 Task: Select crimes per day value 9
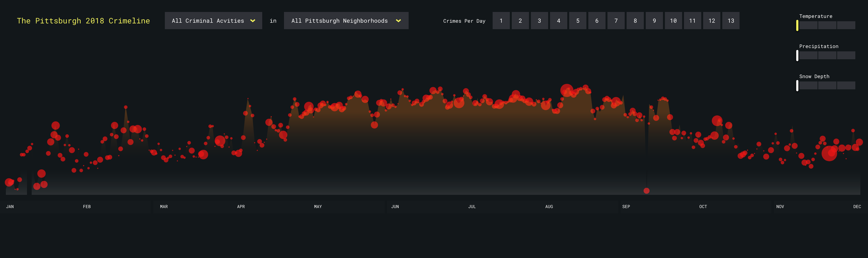(654, 20)
